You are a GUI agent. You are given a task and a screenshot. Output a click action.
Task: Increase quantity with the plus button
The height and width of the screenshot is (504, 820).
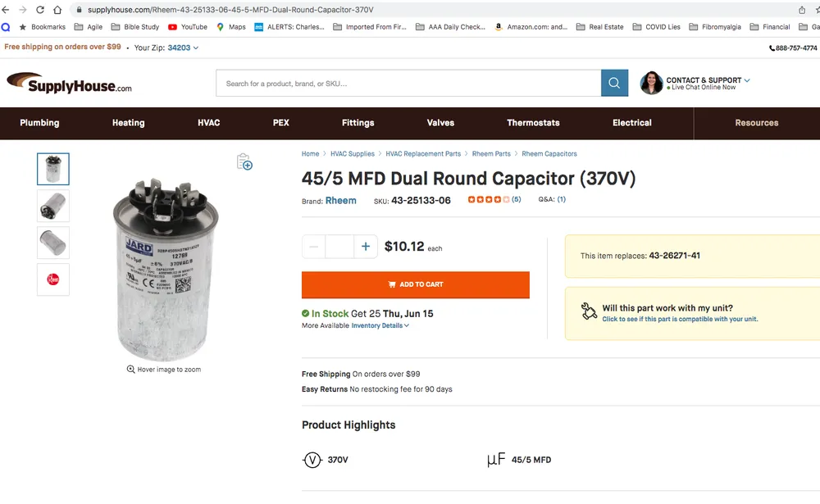(366, 247)
